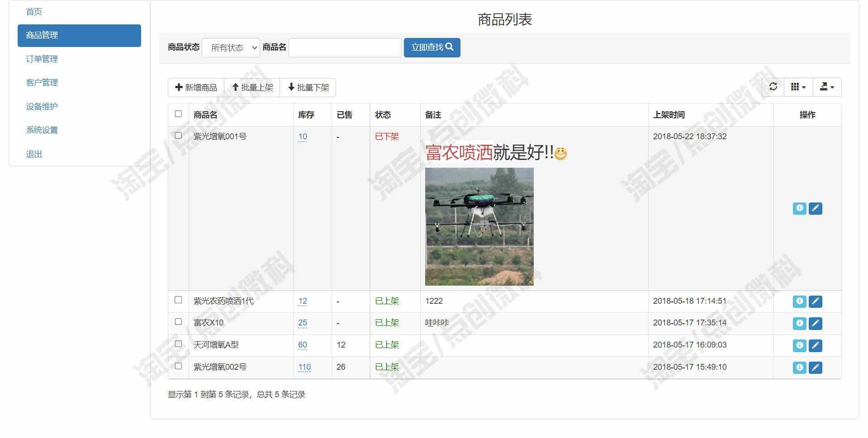Viewport: 868px width, 438px height.
Task: Click the 新增商品 button
Action: pos(196,88)
